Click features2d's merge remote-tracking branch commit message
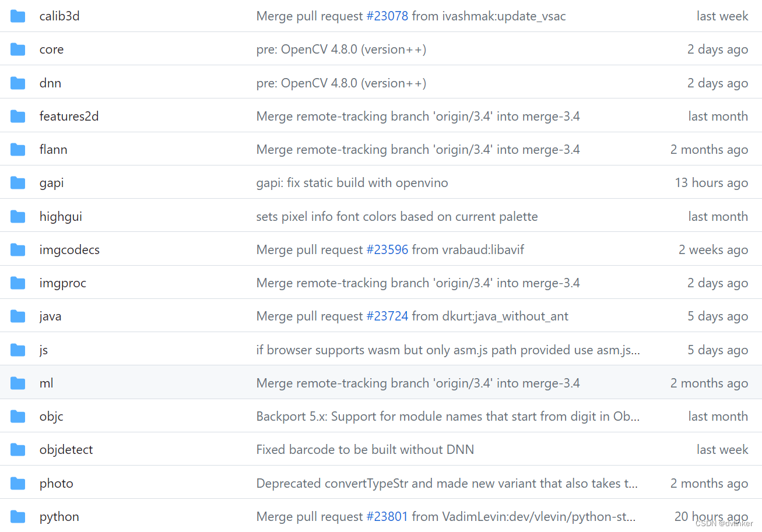The width and height of the screenshot is (762, 532). pos(418,117)
